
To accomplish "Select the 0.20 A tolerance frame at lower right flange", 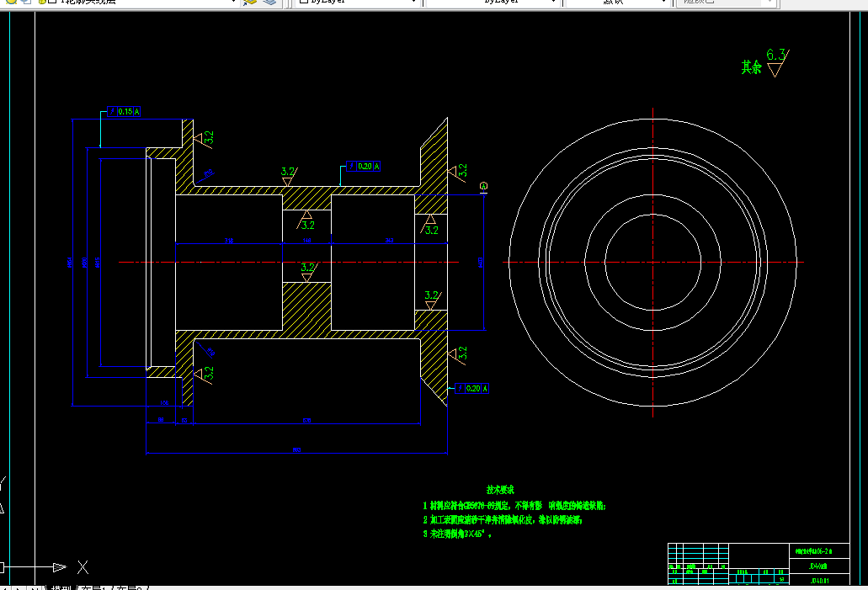I will point(471,389).
